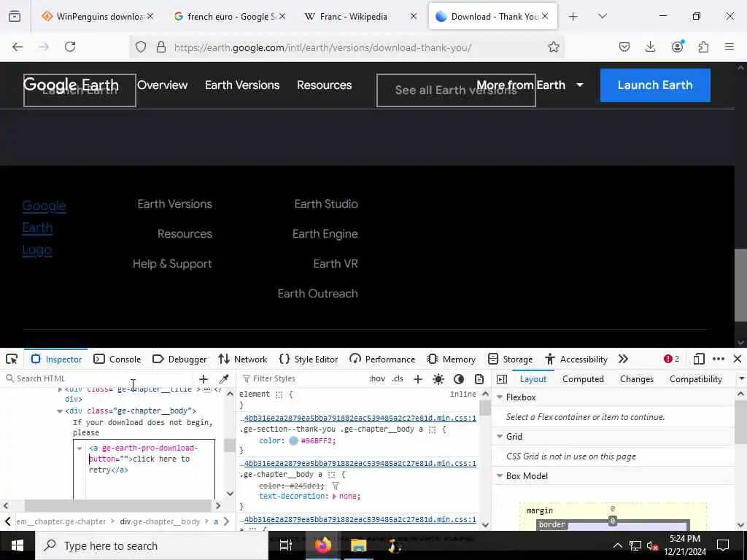This screenshot has height=560, width=747.
Task: Switch to the Network tab
Action: [x=242, y=359]
